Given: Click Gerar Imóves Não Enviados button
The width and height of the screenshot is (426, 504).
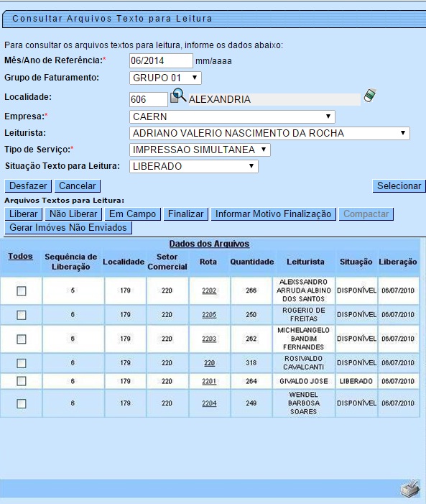Looking at the screenshot, I should [x=68, y=228].
